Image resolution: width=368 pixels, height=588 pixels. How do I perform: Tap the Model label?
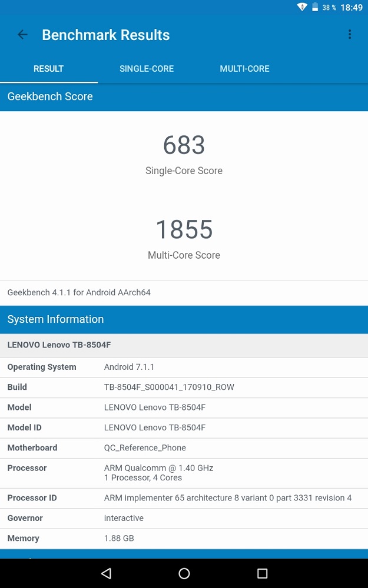click(19, 407)
